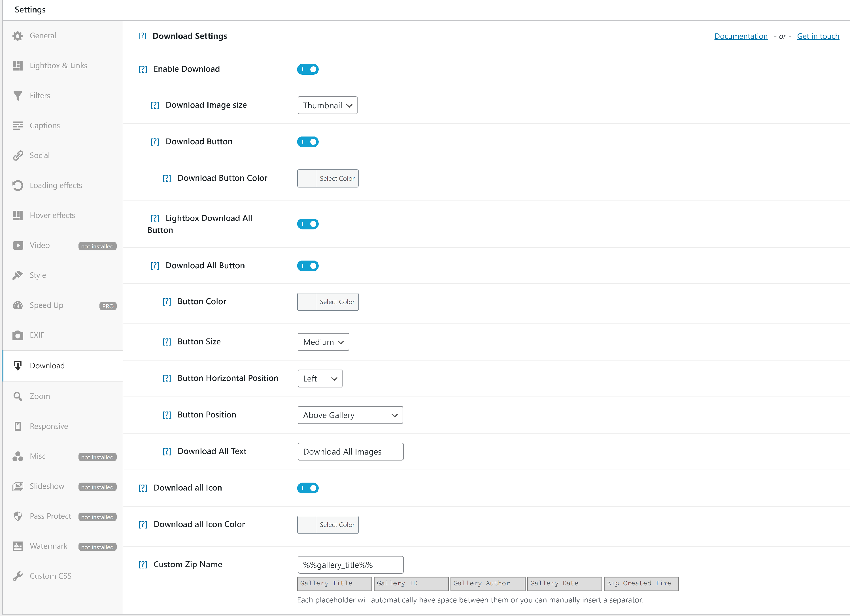Click the Social link chain icon
Screen dimensions: 850x616
coord(18,155)
